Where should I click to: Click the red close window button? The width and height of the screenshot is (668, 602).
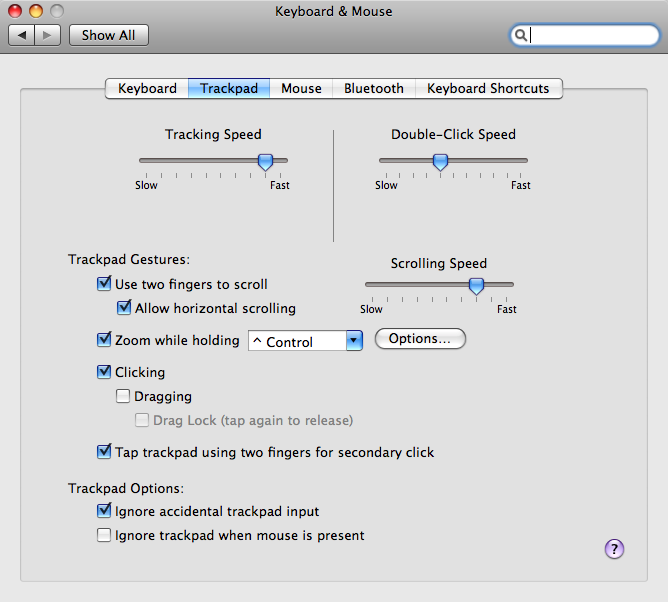coord(15,11)
